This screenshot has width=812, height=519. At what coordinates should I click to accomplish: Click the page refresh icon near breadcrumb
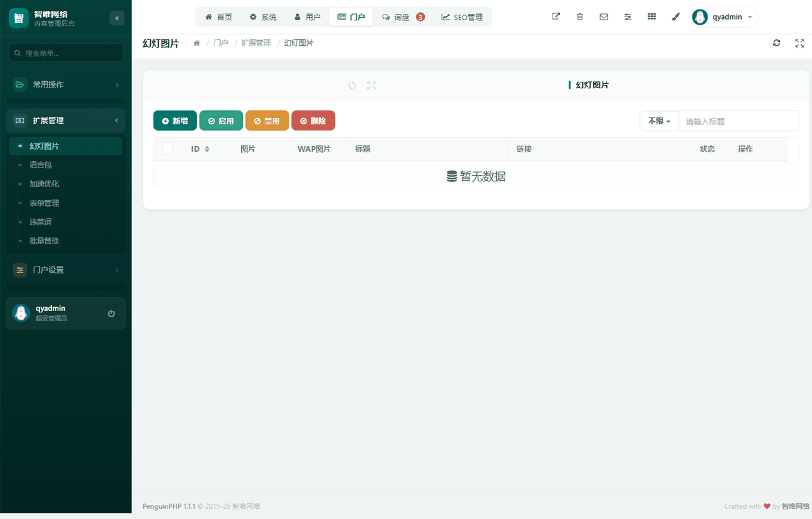[x=776, y=43]
